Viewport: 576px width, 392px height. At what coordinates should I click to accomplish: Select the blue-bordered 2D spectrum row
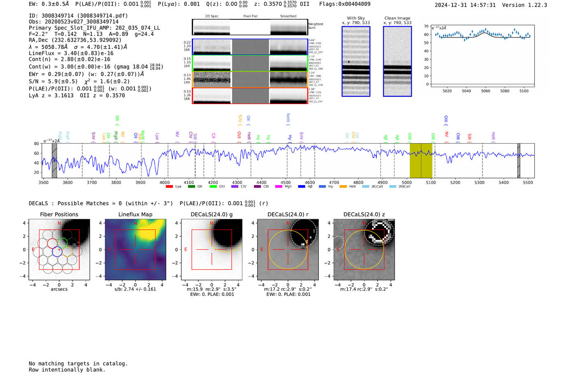[250, 47]
